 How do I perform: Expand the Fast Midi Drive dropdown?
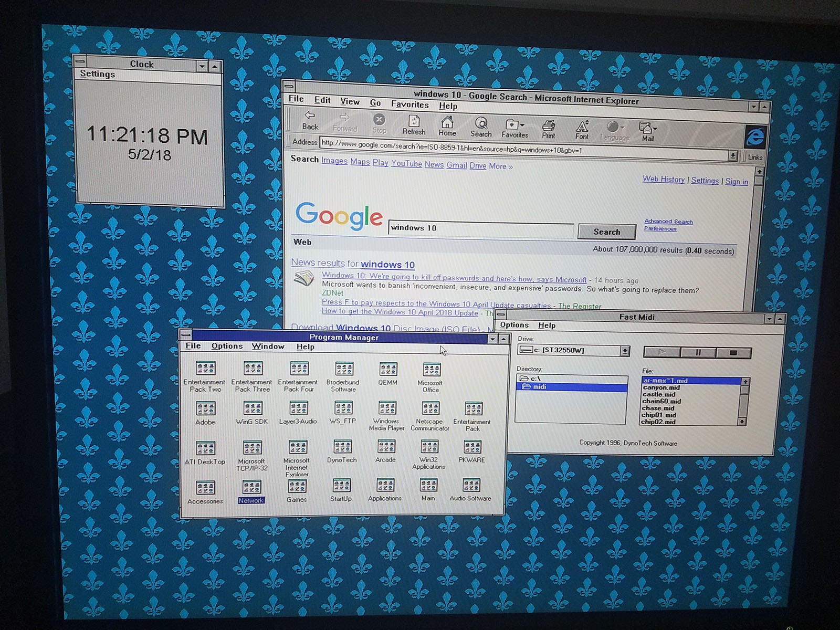(625, 351)
